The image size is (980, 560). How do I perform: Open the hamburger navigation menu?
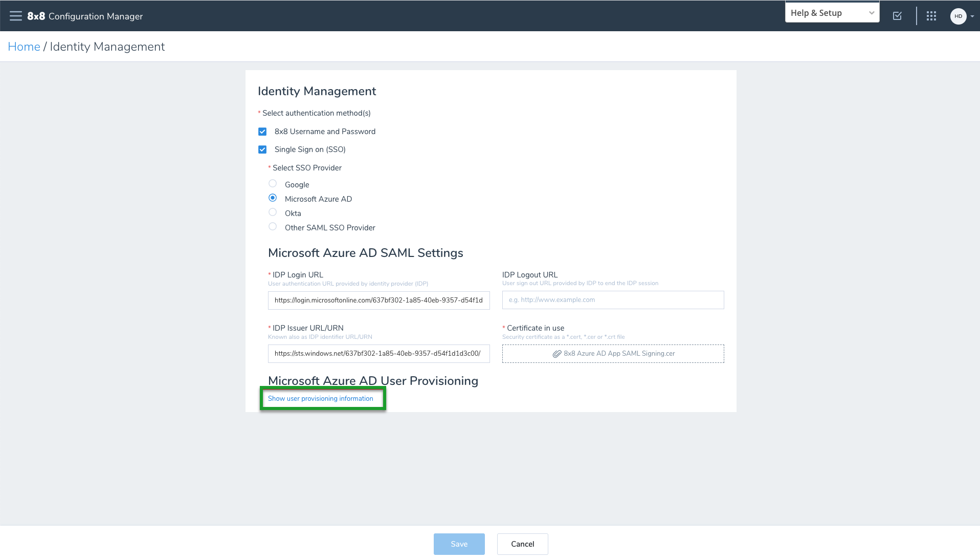point(16,16)
